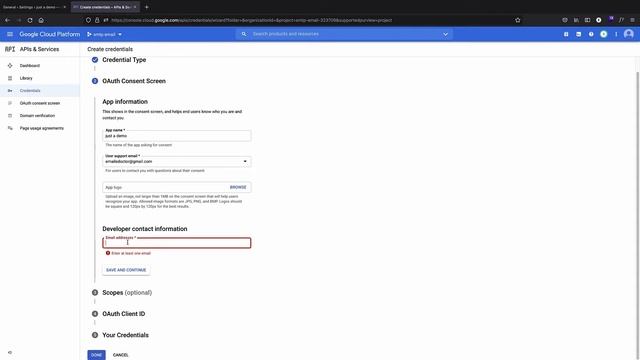
Task: Click the API logo icon beside APIs & Services
Action: [x=10, y=49]
